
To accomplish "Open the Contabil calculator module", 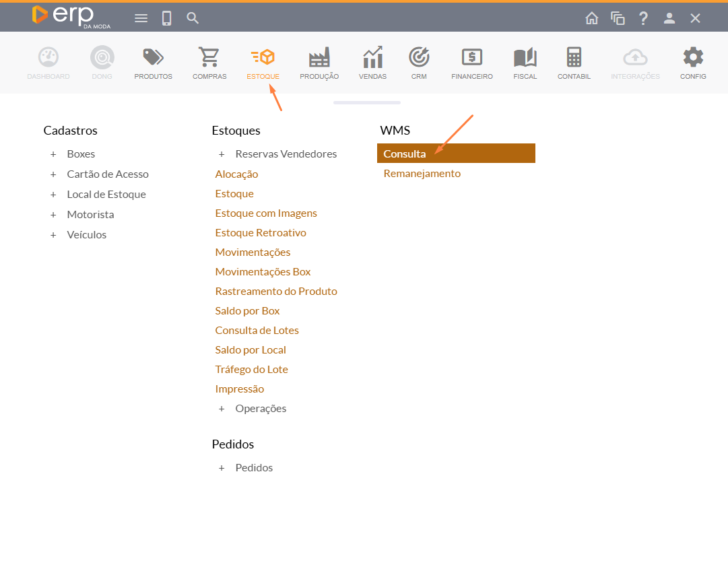I will coord(574,59).
